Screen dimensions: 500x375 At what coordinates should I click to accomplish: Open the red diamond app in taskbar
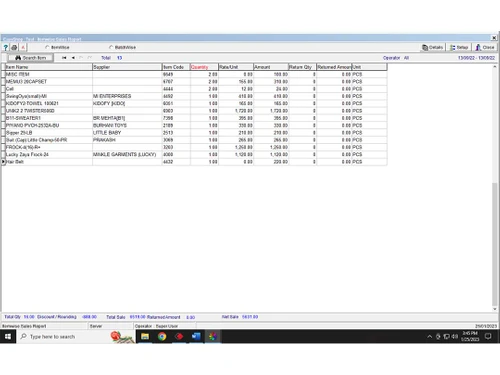(x=179, y=337)
